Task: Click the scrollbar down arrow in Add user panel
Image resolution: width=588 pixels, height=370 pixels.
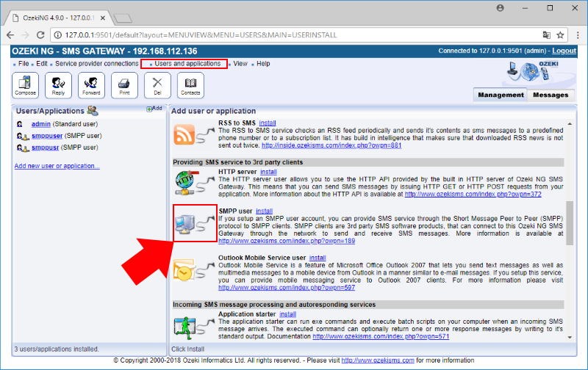Action: pyautogui.click(x=570, y=337)
